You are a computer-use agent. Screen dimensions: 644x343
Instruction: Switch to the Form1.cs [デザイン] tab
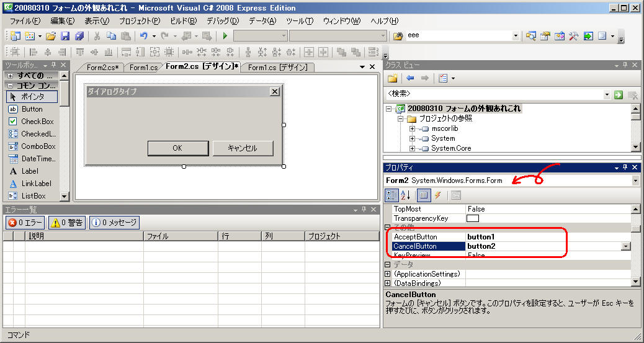277,68
